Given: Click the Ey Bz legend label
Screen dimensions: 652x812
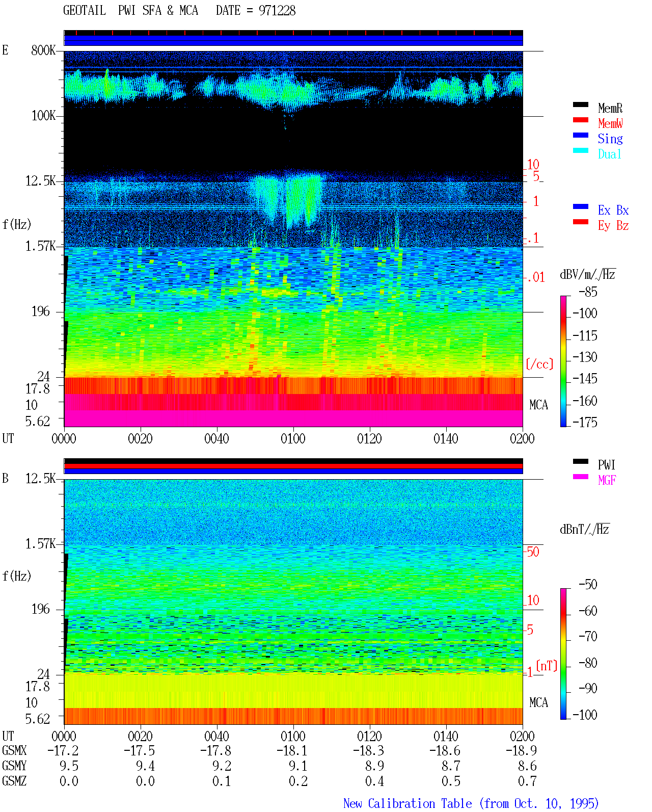Looking at the screenshot, I should (x=613, y=225).
